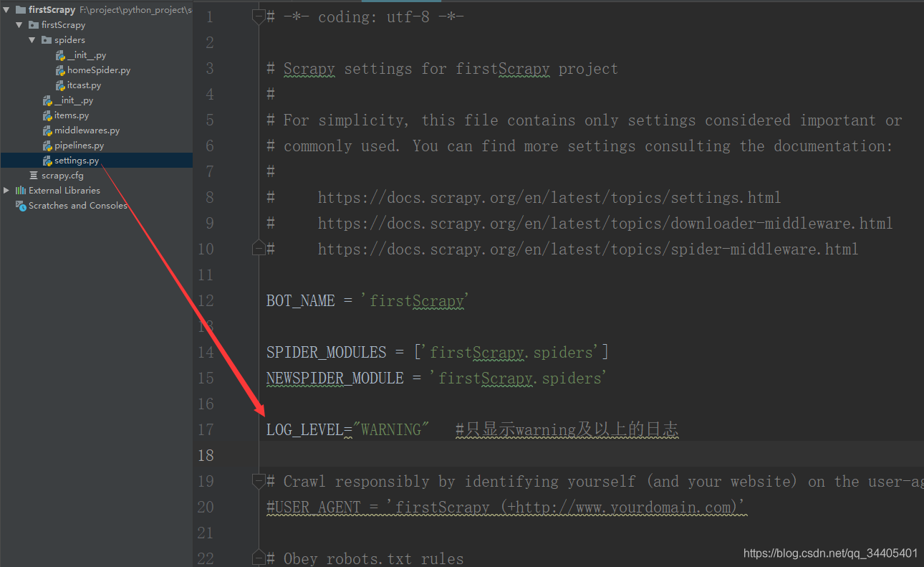Viewport: 924px width, 567px height.
Task: Click line number 12 in gutter
Action: tap(206, 300)
